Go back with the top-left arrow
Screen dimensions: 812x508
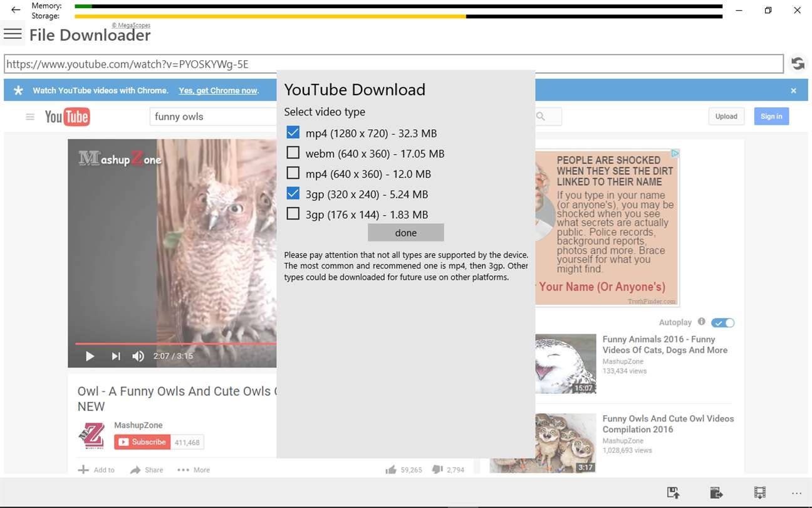point(16,10)
